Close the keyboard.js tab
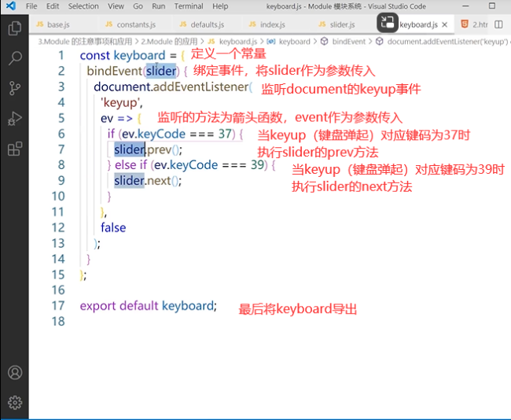511x420 pixels. point(444,25)
